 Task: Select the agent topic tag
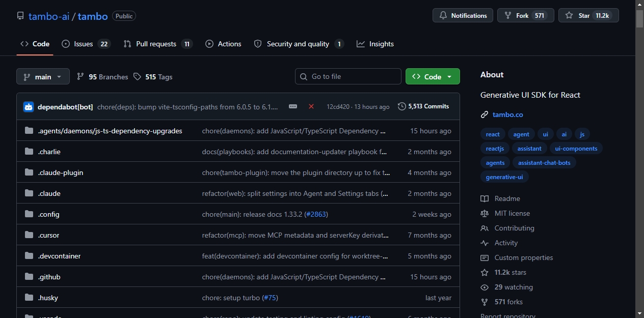(x=521, y=134)
